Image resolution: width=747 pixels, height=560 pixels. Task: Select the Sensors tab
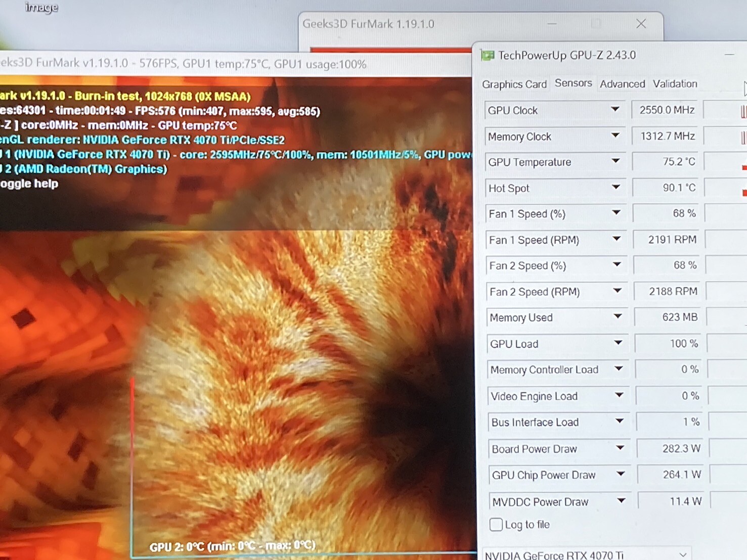[573, 83]
